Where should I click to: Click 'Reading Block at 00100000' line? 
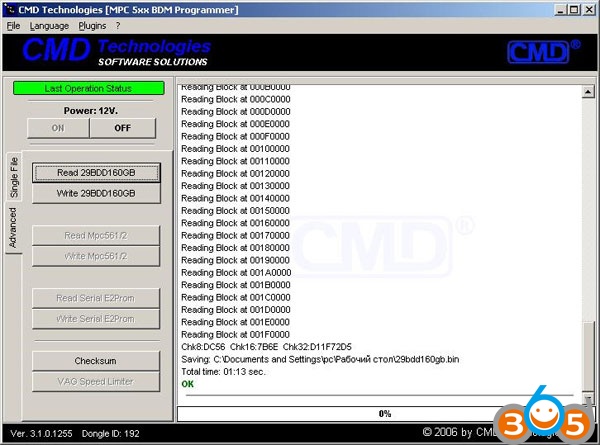235,149
